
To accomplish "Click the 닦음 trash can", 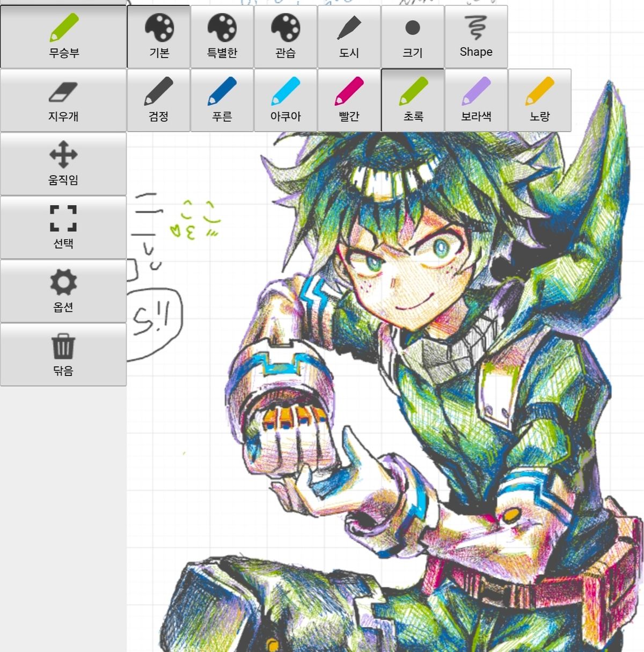I will pos(63,354).
